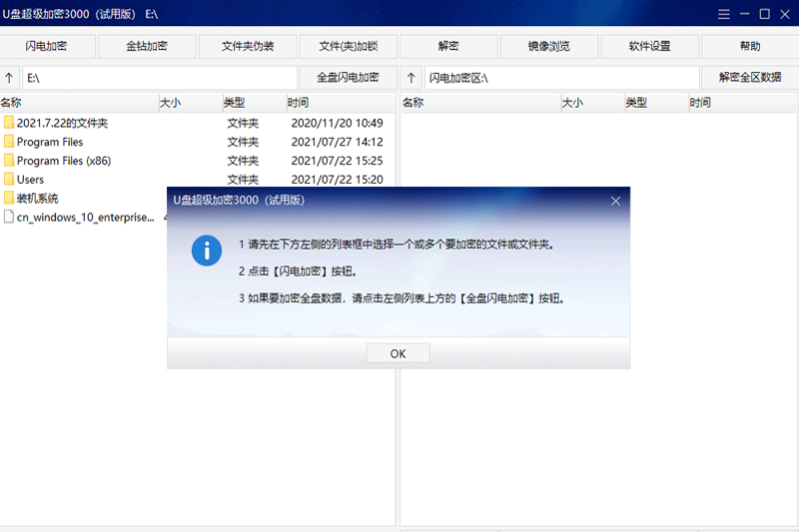Viewport: 799px width, 532px height.
Task: Click the E:\ path input field
Action: point(160,78)
